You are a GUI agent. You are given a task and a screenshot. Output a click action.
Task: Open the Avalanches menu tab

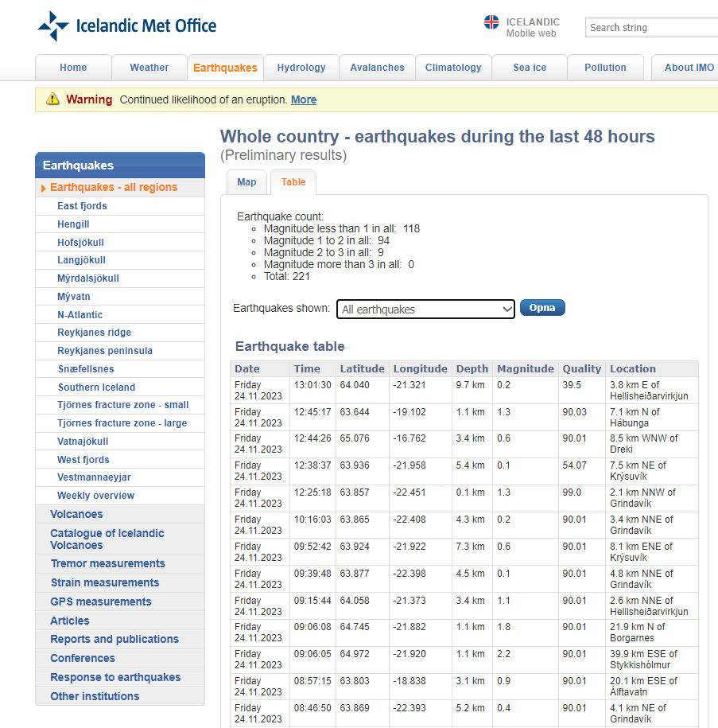(x=377, y=68)
